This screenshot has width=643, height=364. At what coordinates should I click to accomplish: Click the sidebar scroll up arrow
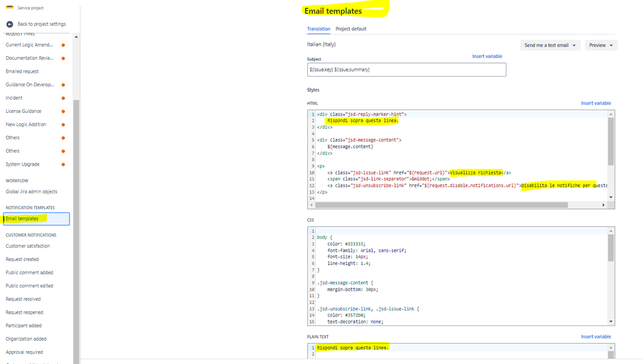(76, 37)
